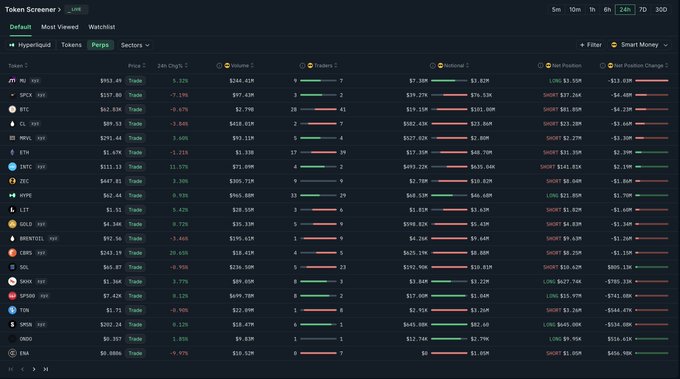Switch to the Watchlist tab

coord(101,27)
